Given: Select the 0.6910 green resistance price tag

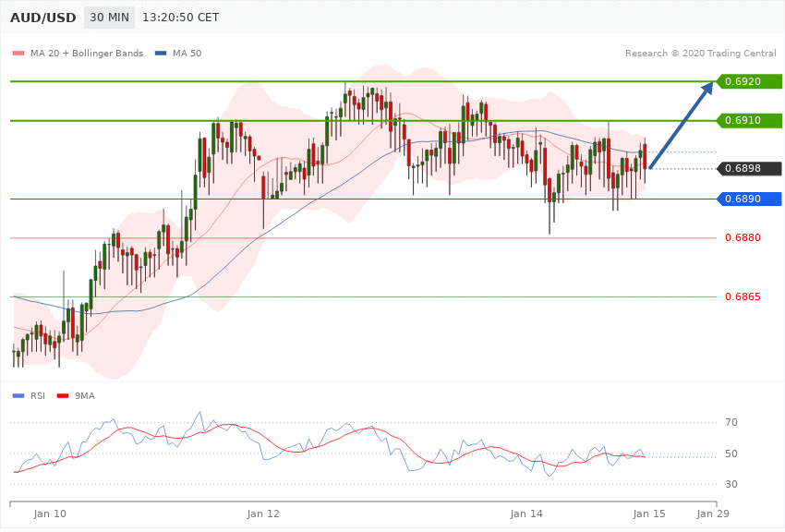Looking at the screenshot, I should coord(749,121).
